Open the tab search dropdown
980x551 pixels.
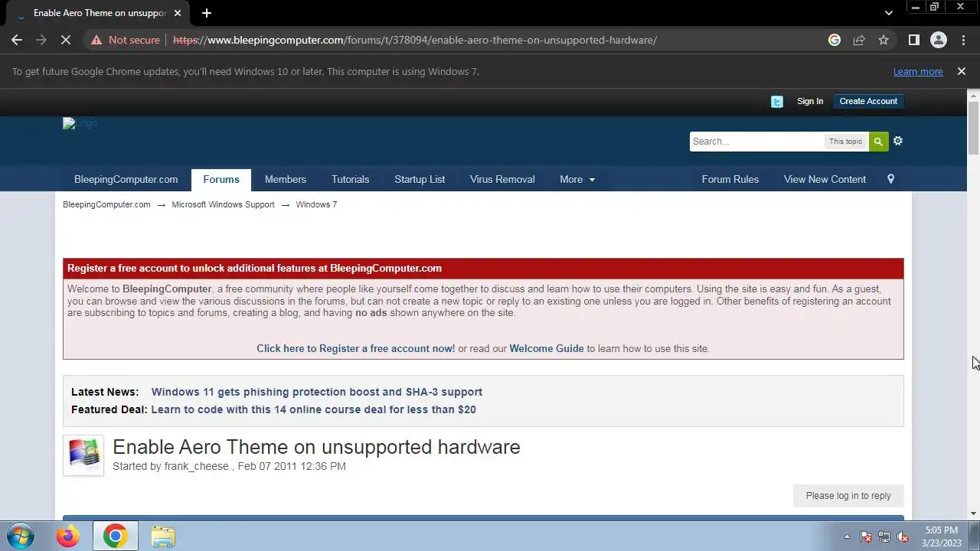tap(888, 13)
